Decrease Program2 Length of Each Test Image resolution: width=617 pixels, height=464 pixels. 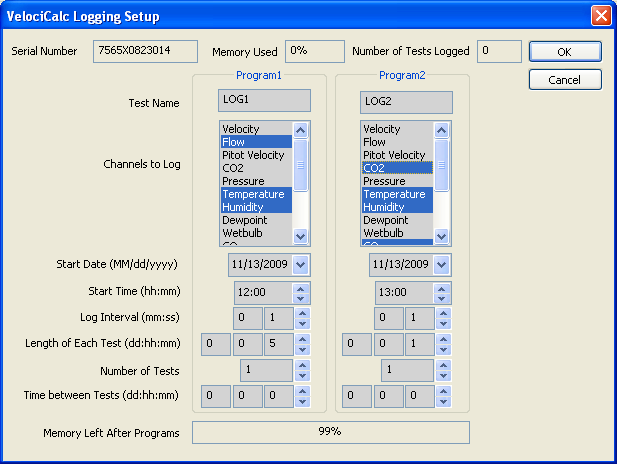[x=443, y=349]
